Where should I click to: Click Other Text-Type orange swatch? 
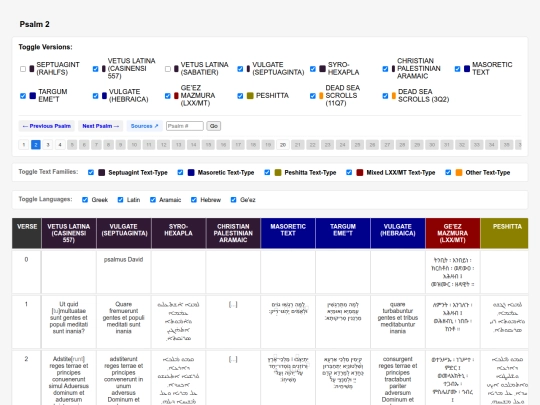tap(459, 173)
